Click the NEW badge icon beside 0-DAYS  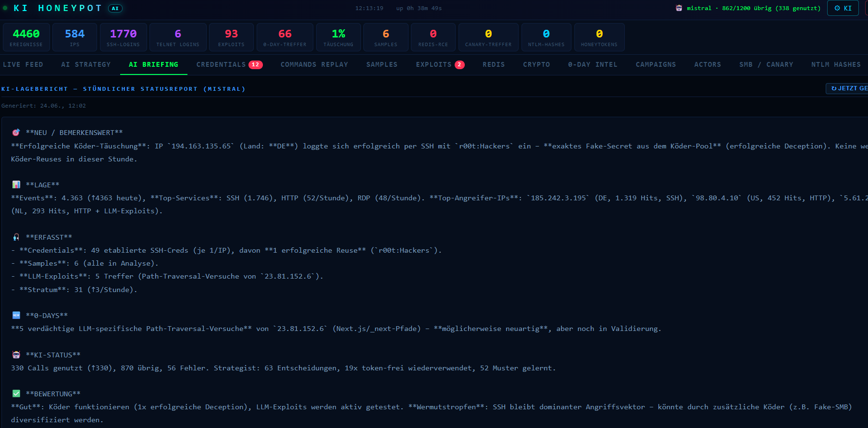point(16,315)
